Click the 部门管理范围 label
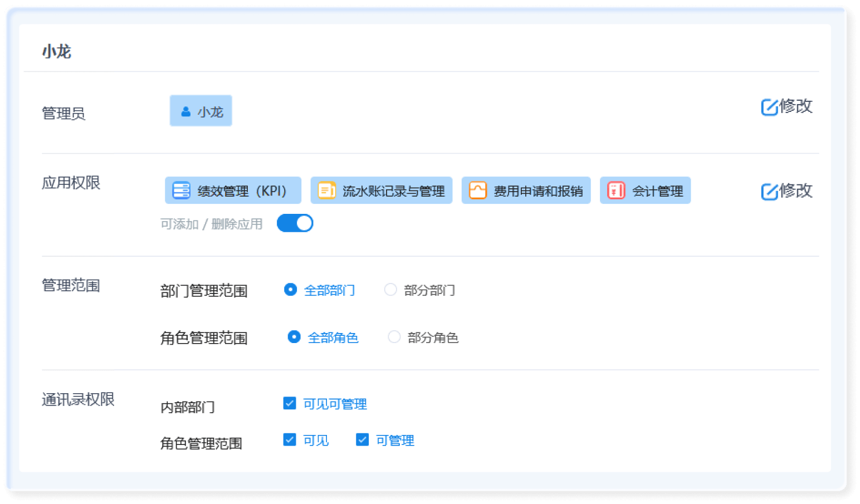The height and width of the screenshot is (504, 860). point(204,291)
